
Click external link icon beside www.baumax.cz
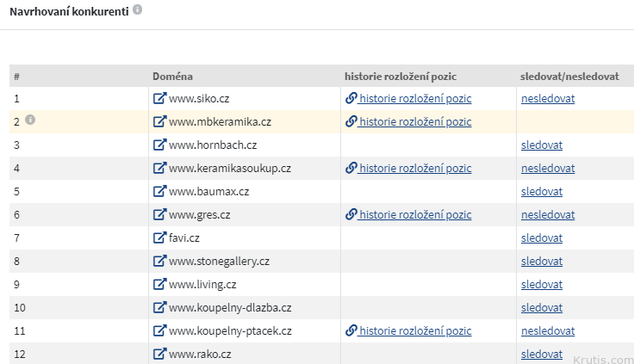point(158,191)
